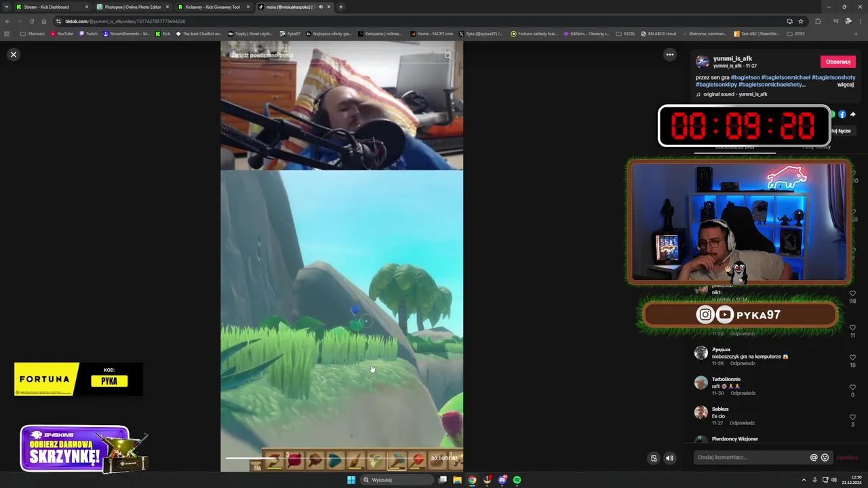The height and width of the screenshot is (488, 868).
Task: Open the three-dots more options menu
Action: 670,55
